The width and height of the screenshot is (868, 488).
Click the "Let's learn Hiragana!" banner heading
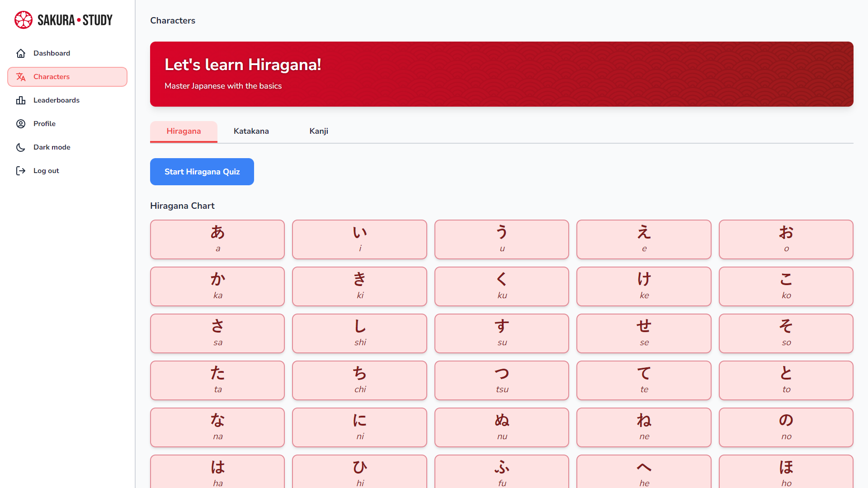point(243,65)
